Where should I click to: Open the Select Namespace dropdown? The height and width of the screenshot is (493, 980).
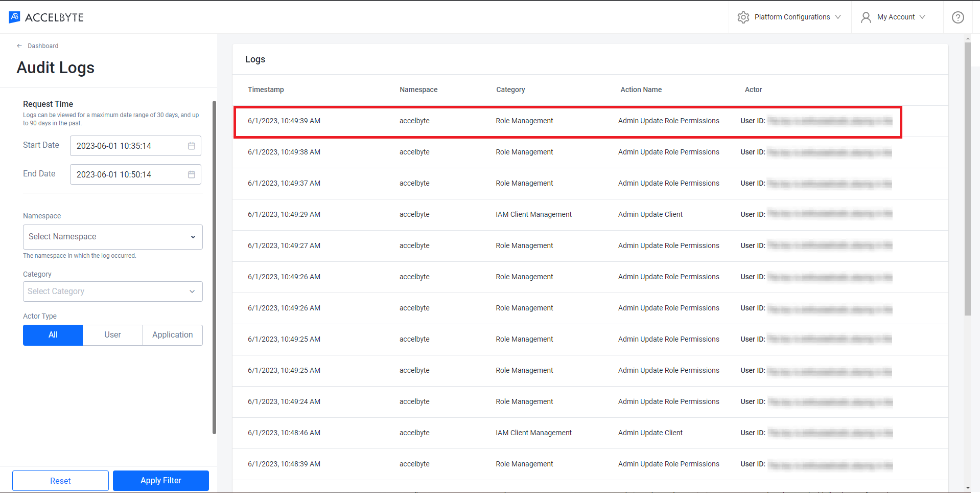click(113, 237)
